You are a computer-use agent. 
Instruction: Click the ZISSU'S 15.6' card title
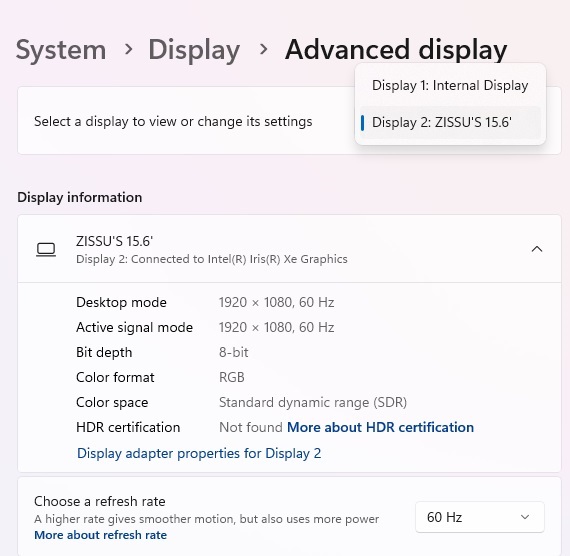114,241
